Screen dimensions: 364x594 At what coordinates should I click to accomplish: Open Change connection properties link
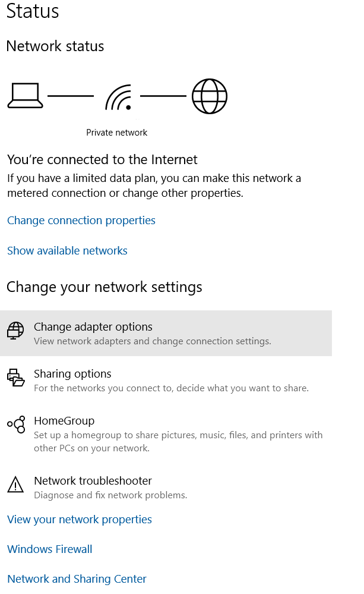coord(81,221)
